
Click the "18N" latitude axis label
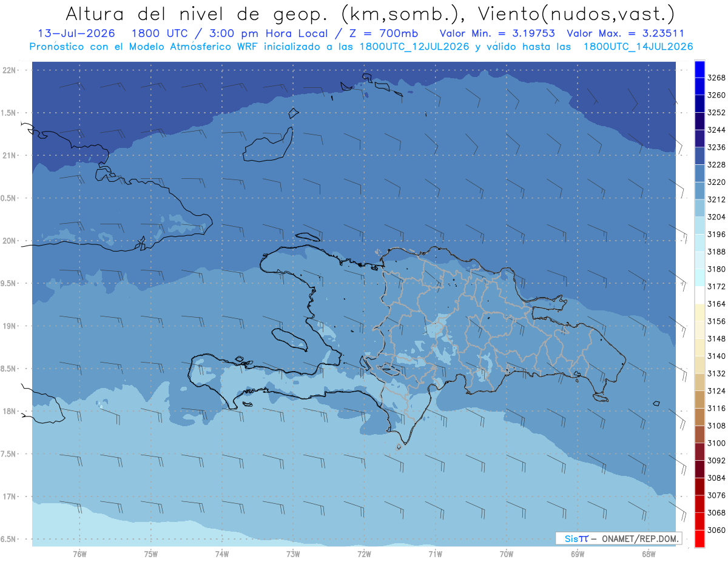pyautogui.click(x=10, y=411)
